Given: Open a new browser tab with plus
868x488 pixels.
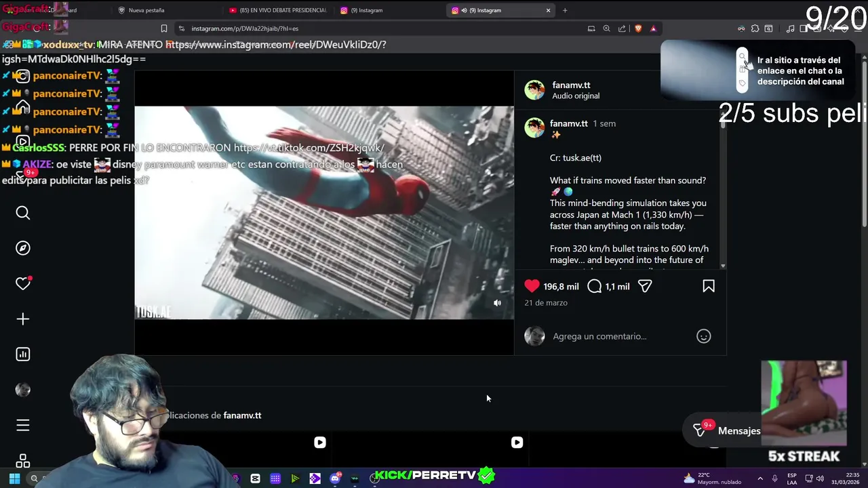Looking at the screenshot, I should tap(565, 10).
